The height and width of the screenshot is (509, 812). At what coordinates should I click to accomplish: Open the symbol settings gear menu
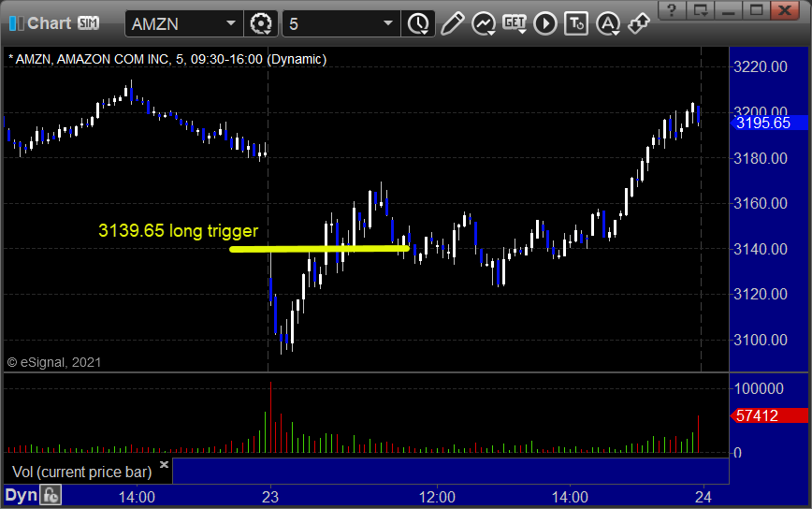(x=261, y=23)
